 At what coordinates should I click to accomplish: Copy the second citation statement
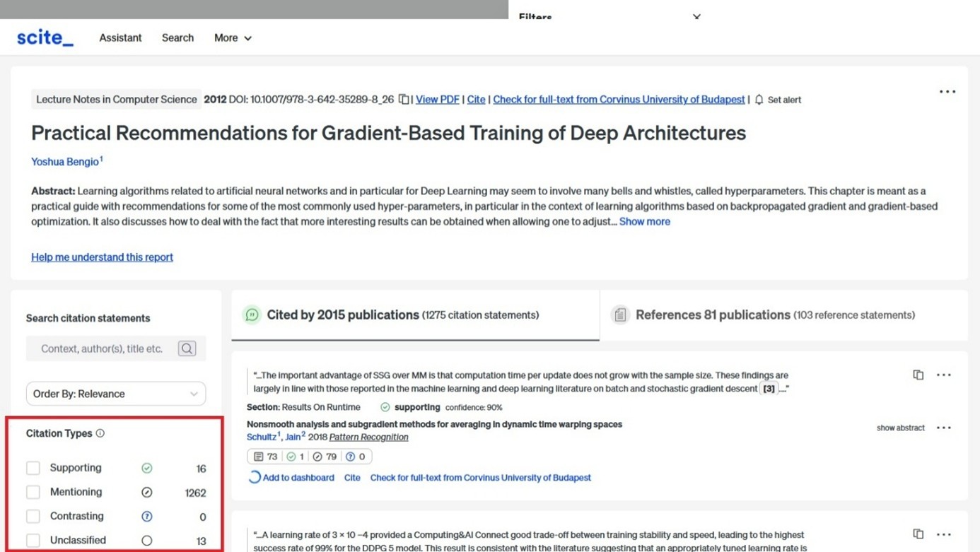tap(918, 534)
